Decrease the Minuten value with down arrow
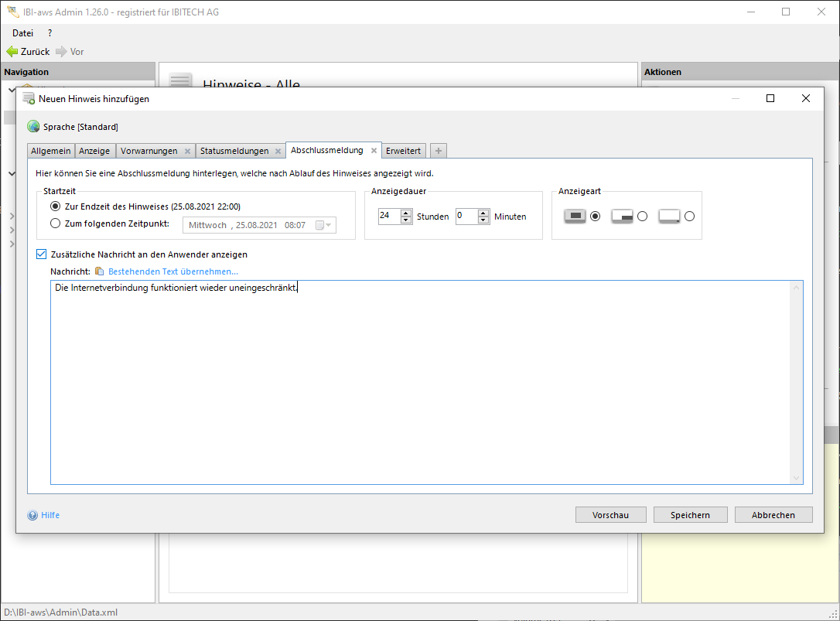This screenshot has width=840, height=621. pyautogui.click(x=483, y=220)
